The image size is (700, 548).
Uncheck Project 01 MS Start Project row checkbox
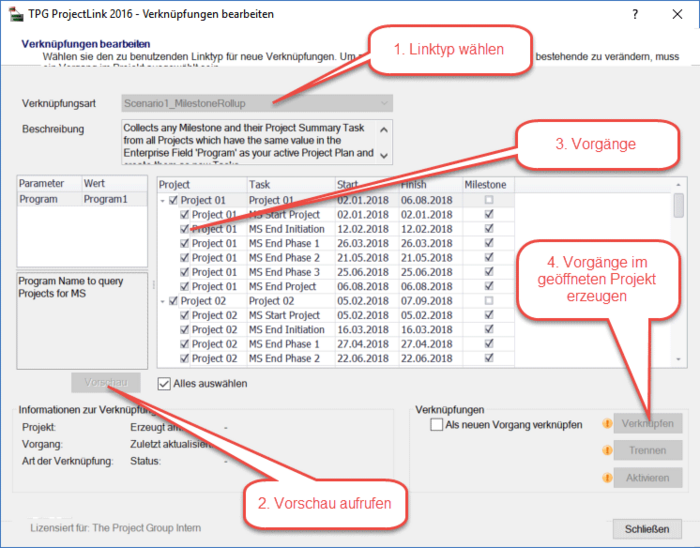184,215
